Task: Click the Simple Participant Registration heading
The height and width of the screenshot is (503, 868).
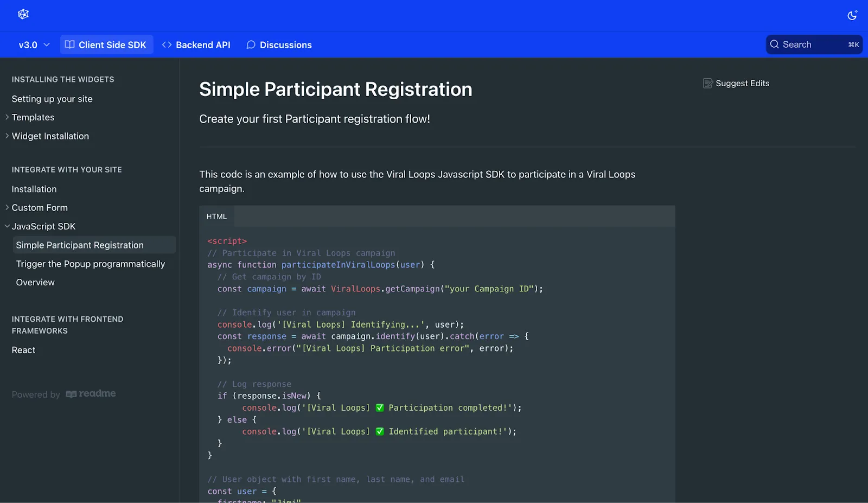Action: (x=335, y=90)
